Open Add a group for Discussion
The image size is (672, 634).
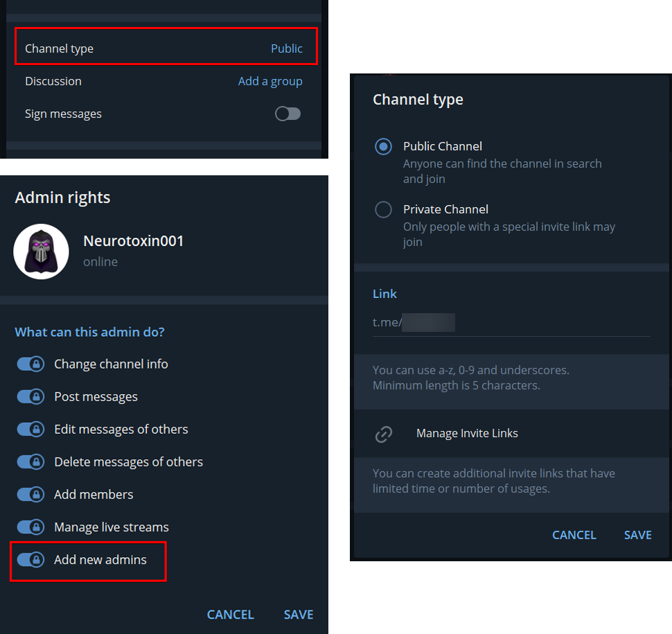[270, 81]
